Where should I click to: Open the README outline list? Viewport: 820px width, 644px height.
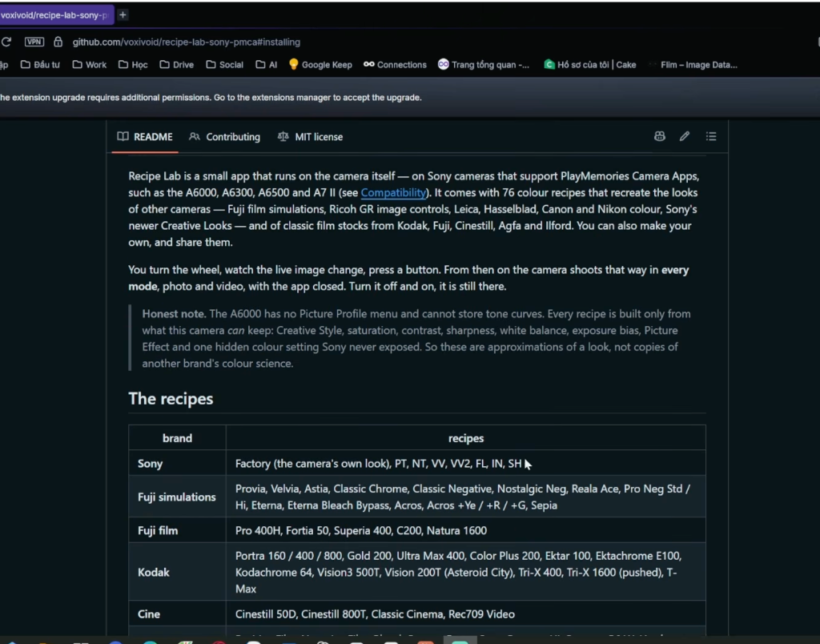(711, 136)
